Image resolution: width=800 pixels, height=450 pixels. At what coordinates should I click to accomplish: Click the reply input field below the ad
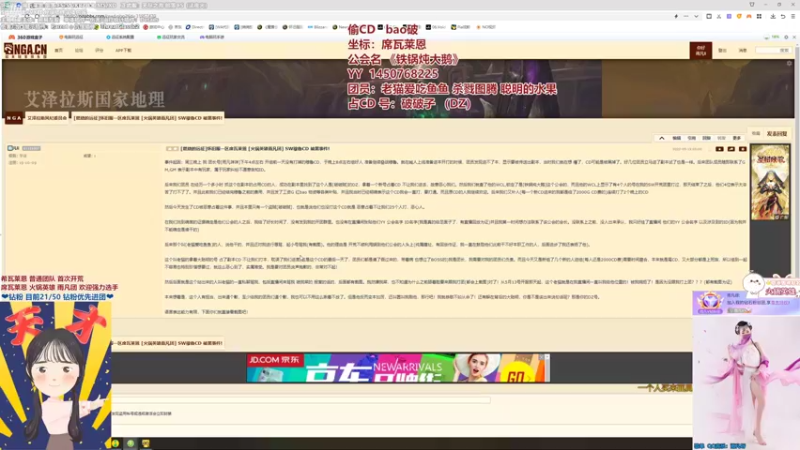click(301, 401)
